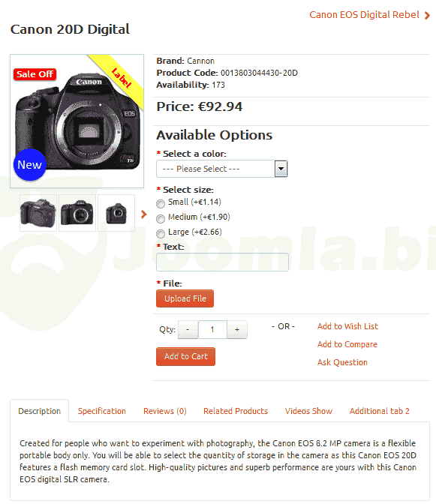436x504 pixels.
Task: Click the yellow Label ribbon on the image
Action: coord(122,78)
